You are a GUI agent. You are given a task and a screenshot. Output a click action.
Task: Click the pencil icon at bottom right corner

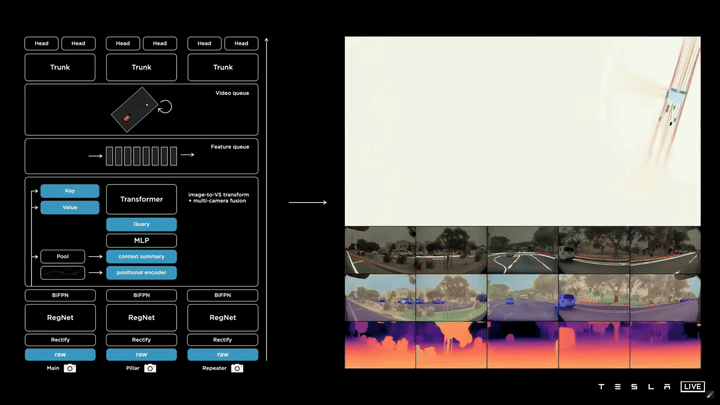[711, 396]
